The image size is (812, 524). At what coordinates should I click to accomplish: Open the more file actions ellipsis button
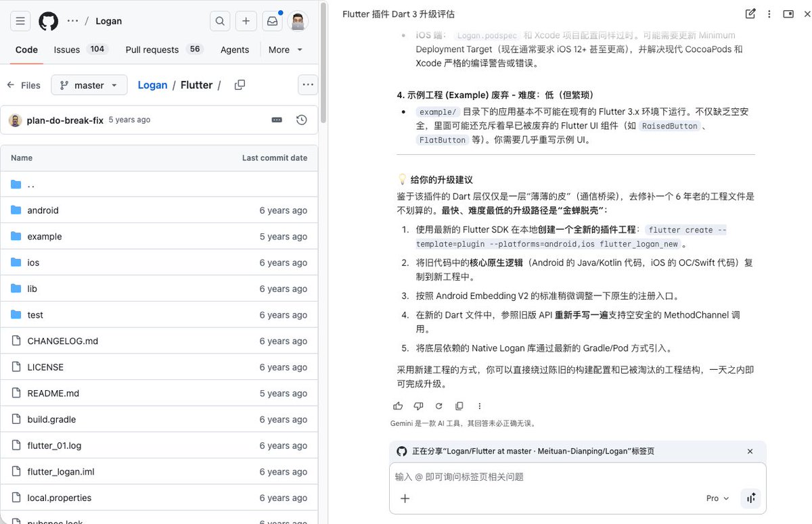click(x=308, y=85)
